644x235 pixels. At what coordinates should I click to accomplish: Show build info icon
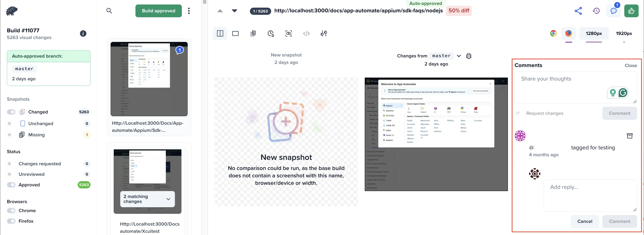83,34
